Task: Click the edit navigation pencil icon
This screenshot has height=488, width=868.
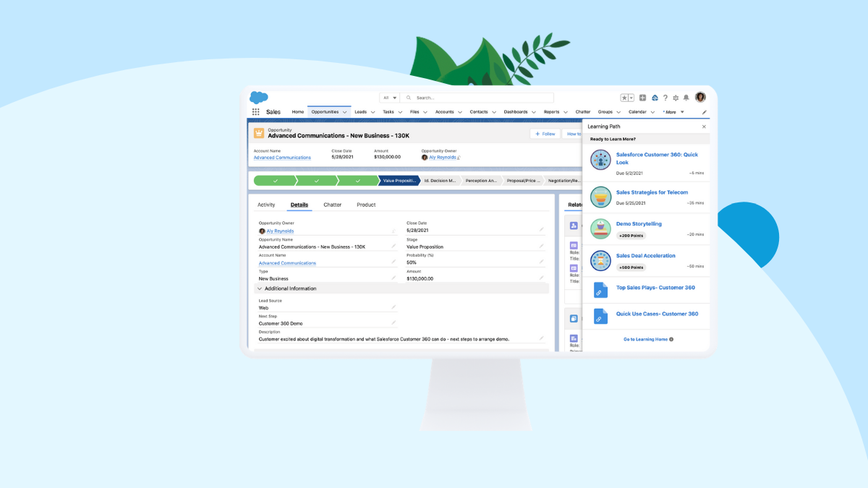Action: (705, 112)
